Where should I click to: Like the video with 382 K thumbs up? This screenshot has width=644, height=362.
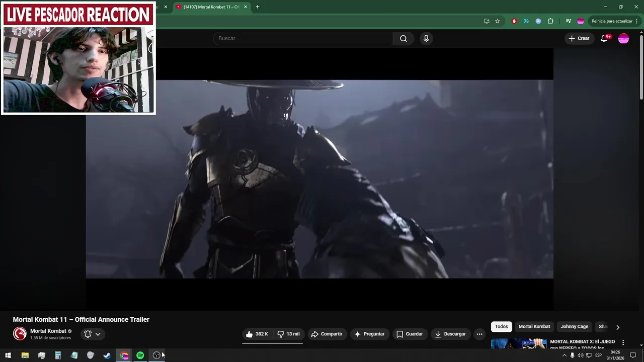tap(257, 334)
